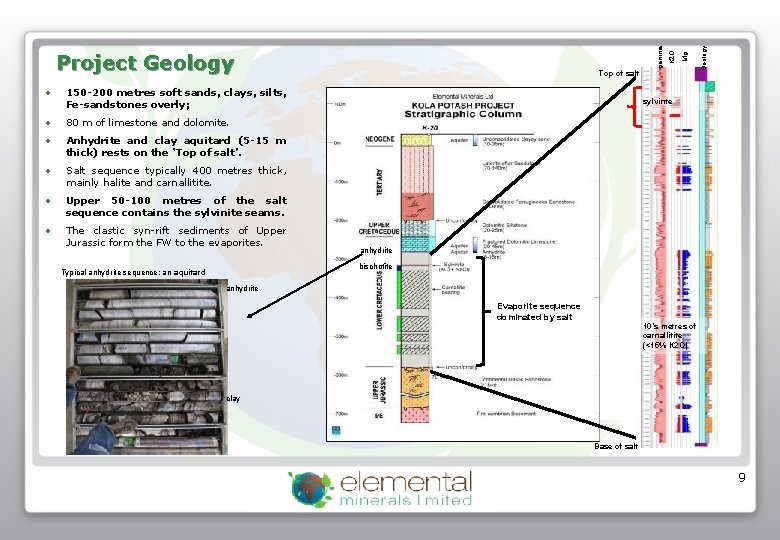Click the yellow Neogene layer in the column
780x540 pixels.
pyautogui.click(x=417, y=140)
